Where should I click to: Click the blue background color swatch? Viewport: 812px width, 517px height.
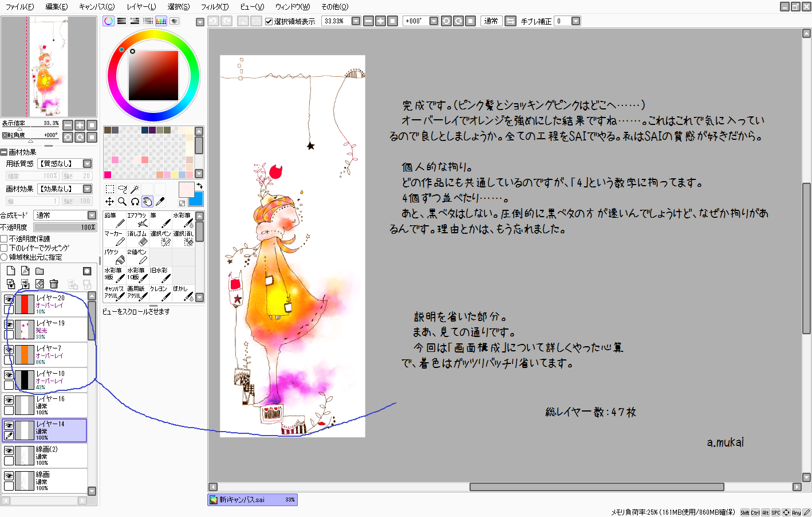pos(198,199)
